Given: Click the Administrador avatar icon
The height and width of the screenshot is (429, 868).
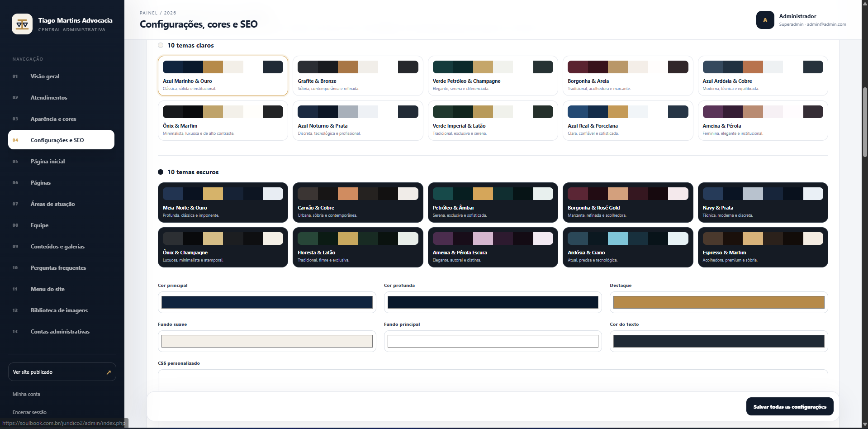Looking at the screenshot, I should tap(765, 20).
